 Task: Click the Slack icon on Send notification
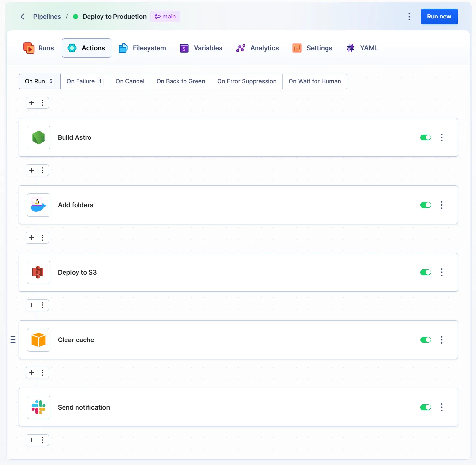[x=39, y=407]
